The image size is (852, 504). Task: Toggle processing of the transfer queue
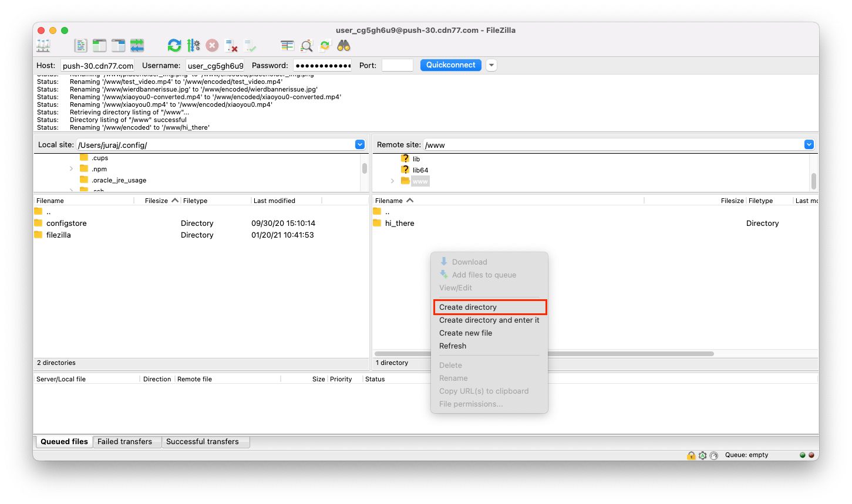tap(193, 46)
